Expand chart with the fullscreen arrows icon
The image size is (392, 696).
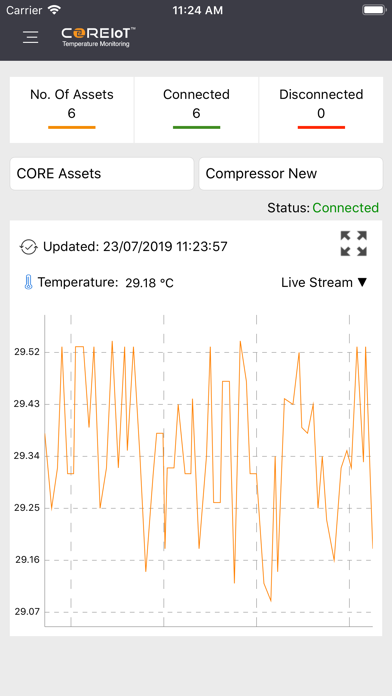353,243
